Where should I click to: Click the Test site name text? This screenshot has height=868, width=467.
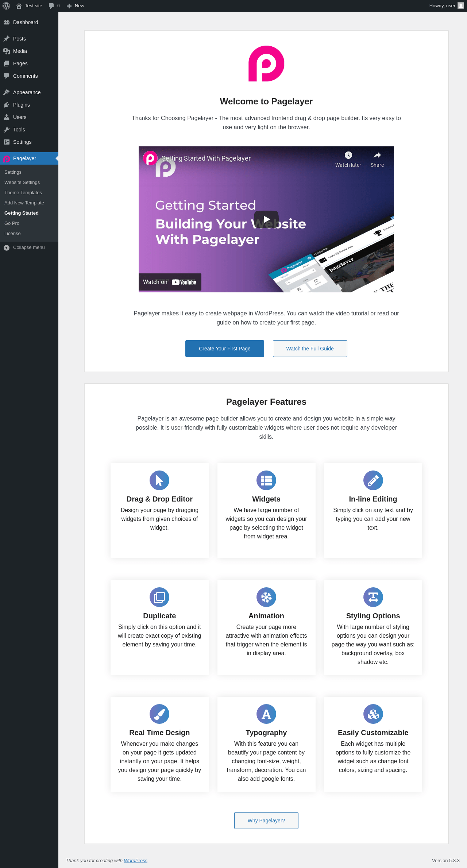click(x=34, y=6)
